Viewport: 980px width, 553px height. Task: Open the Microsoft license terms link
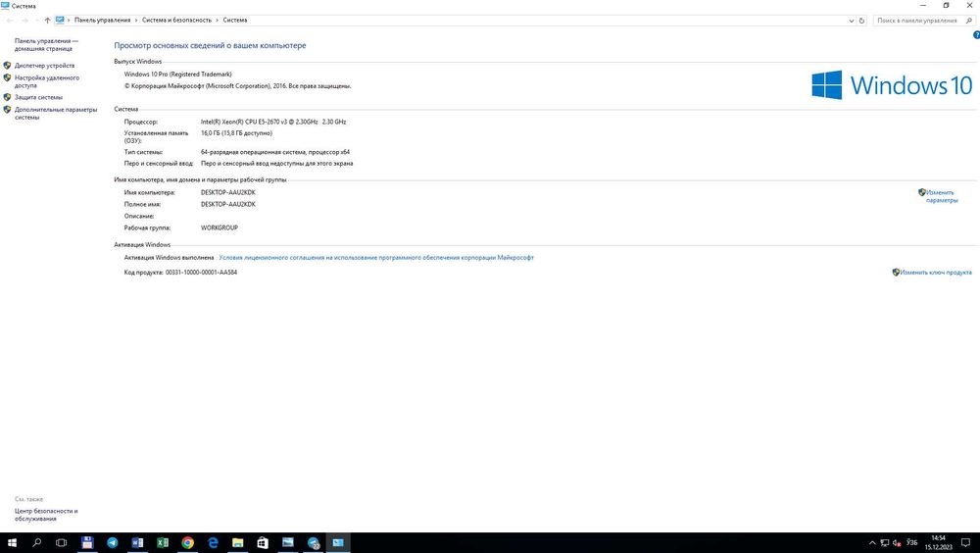pyautogui.click(x=376, y=257)
